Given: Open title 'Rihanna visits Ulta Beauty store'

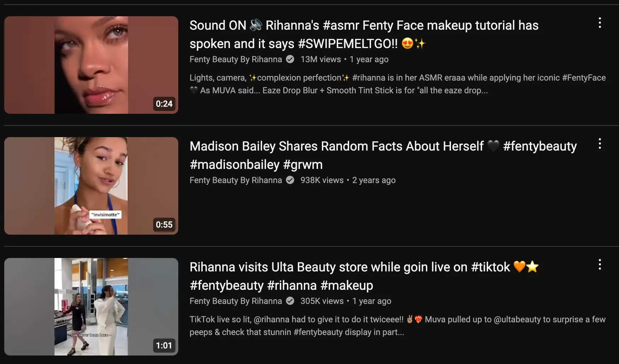Looking at the screenshot, I should click(x=364, y=276).
